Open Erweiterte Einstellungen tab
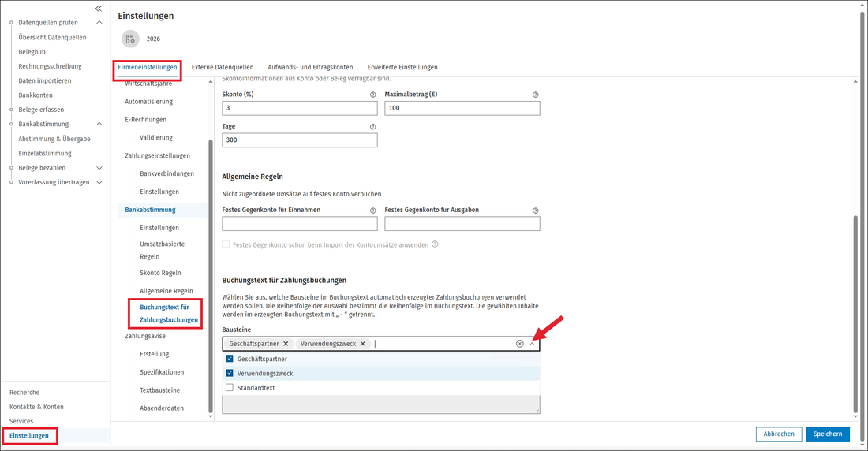Viewport: 868px width, 451px height. click(402, 67)
